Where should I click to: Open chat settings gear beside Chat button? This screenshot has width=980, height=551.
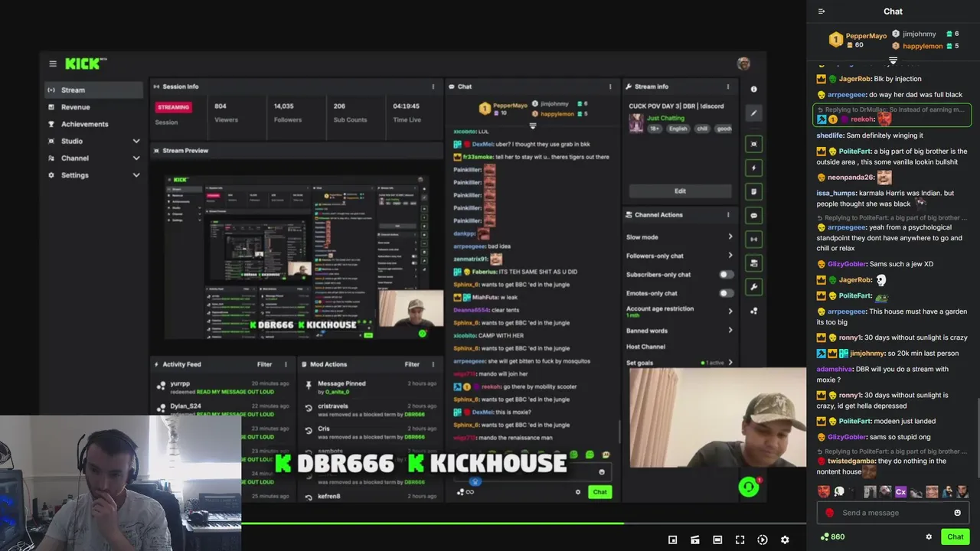[x=929, y=536]
